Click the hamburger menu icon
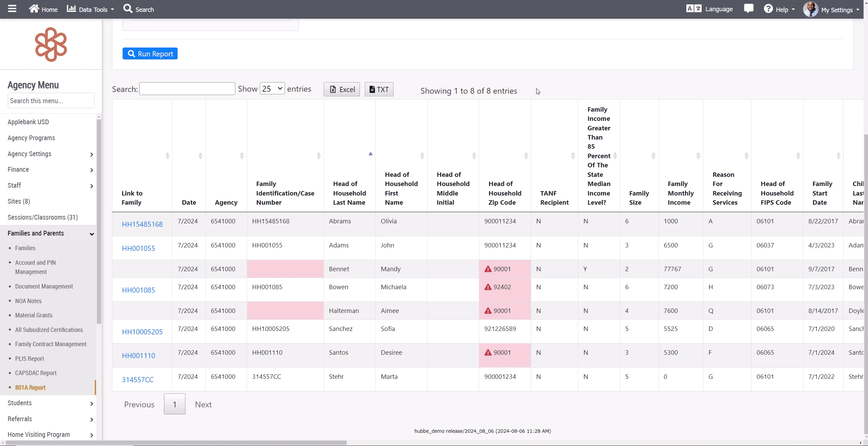 coord(12,9)
